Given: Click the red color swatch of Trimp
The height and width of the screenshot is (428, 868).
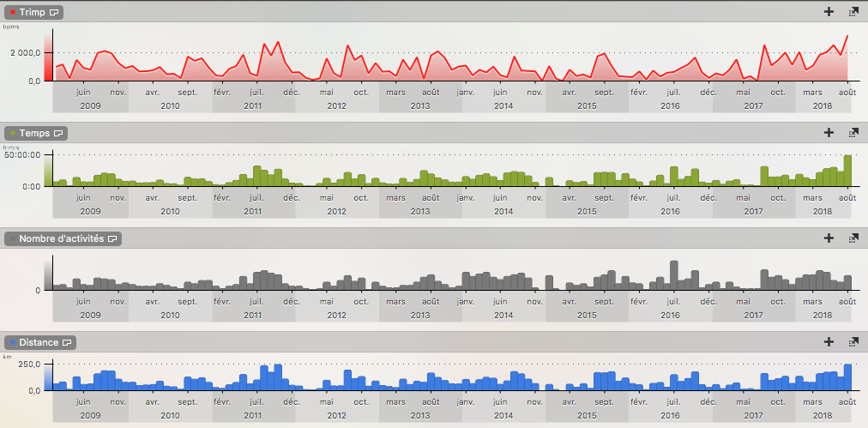Looking at the screenshot, I should pyautogui.click(x=13, y=13).
